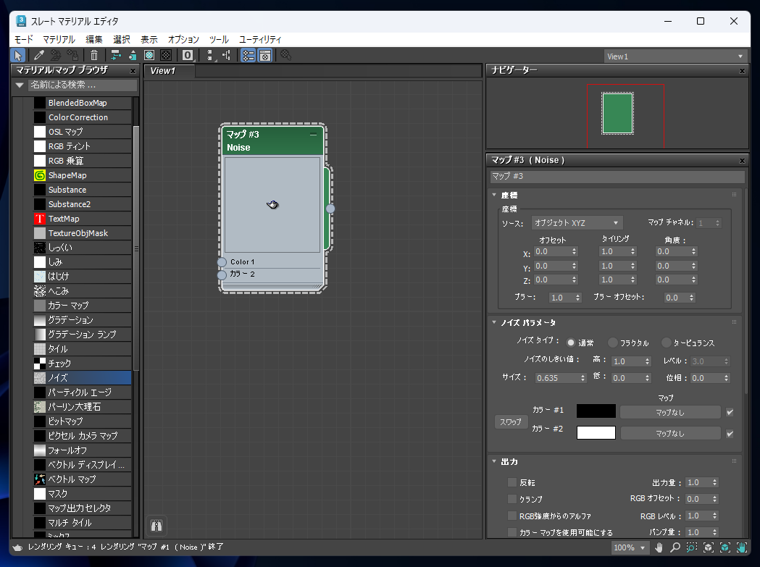Open the View1 view selector dropdown
Screen dimensions: 760x567
(x=674, y=56)
